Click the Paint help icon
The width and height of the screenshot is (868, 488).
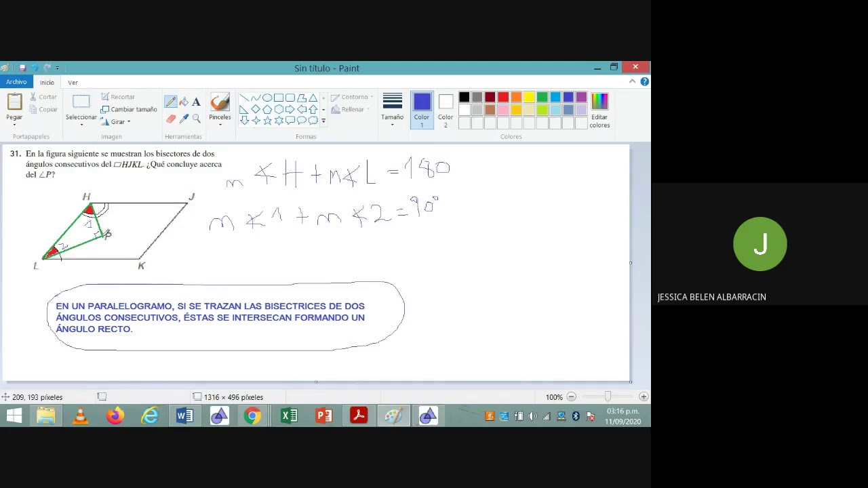point(644,81)
